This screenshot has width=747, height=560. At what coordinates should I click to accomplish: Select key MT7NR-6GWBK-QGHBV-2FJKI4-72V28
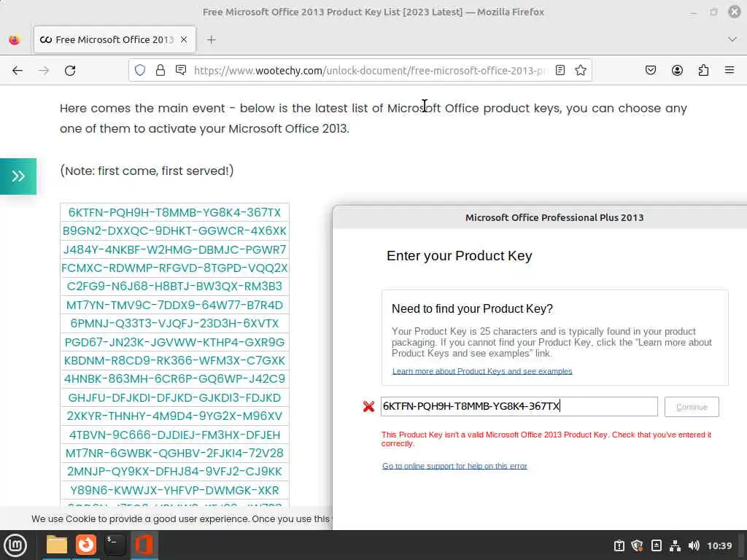click(x=174, y=453)
